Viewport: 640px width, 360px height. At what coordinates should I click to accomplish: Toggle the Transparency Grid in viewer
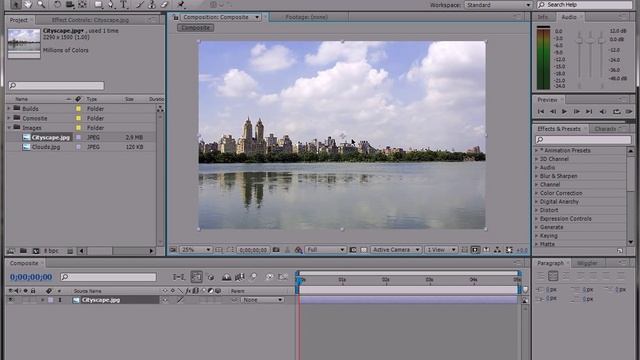click(x=364, y=249)
